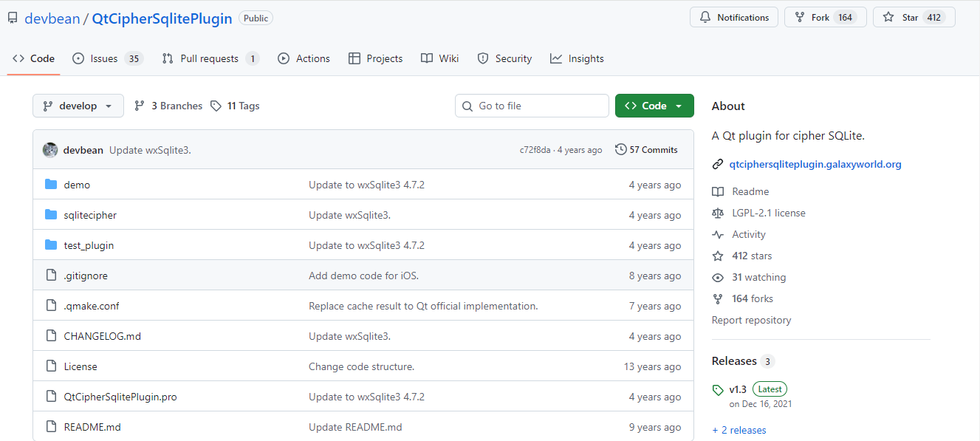Open the Report repository link

(x=751, y=320)
